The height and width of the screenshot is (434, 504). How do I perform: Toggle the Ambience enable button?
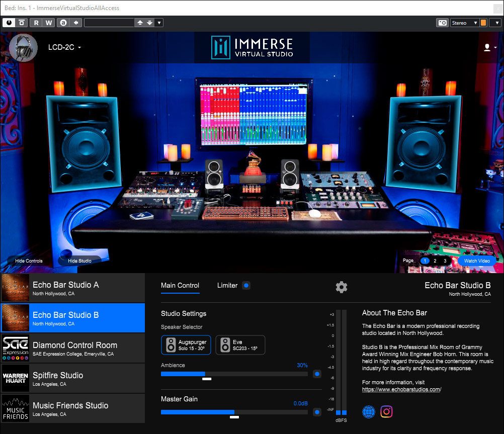[317, 374]
